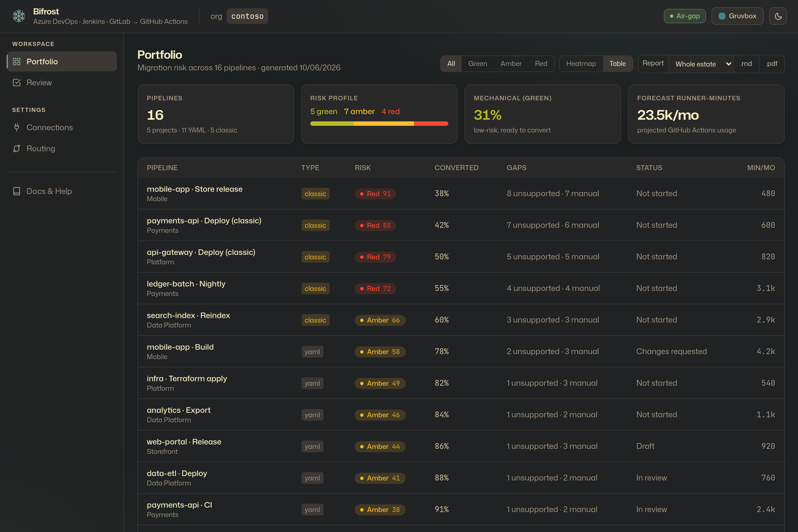This screenshot has height=532, width=798.
Task: Export report as .pdf
Action: click(771, 63)
